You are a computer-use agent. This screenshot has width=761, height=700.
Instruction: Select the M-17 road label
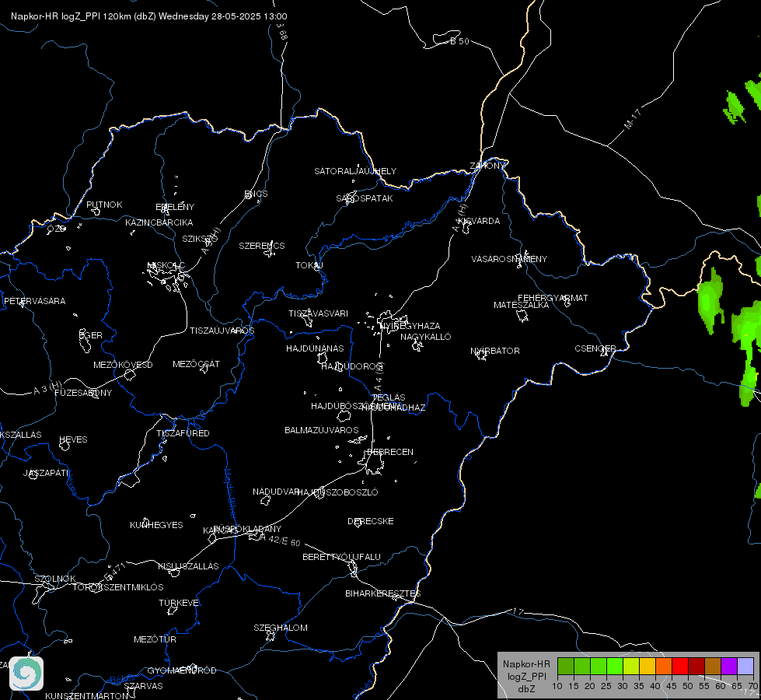[633, 119]
